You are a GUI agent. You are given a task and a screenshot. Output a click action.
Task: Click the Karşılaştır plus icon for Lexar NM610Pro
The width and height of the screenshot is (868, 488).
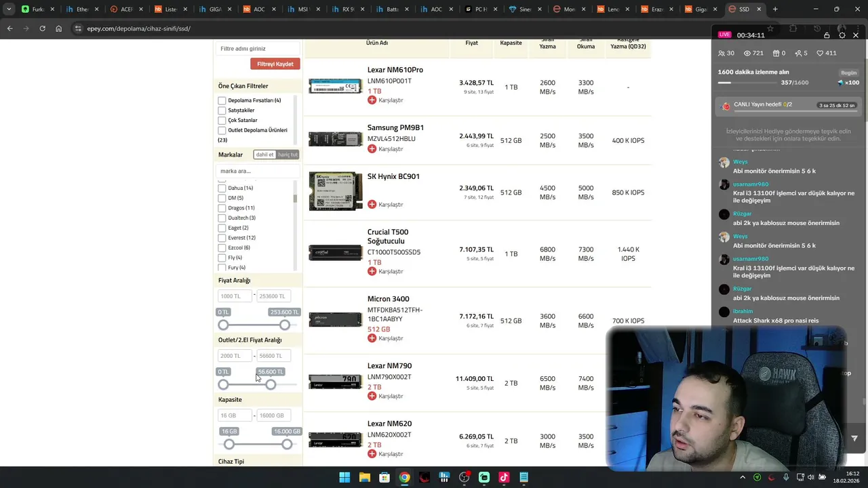[372, 100]
